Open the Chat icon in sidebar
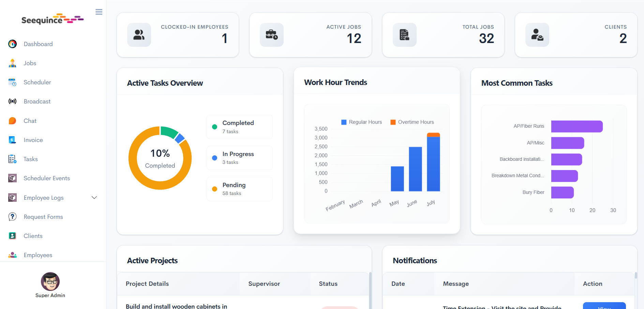The height and width of the screenshot is (309, 644). pyautogui.click(x=12, y=121)
